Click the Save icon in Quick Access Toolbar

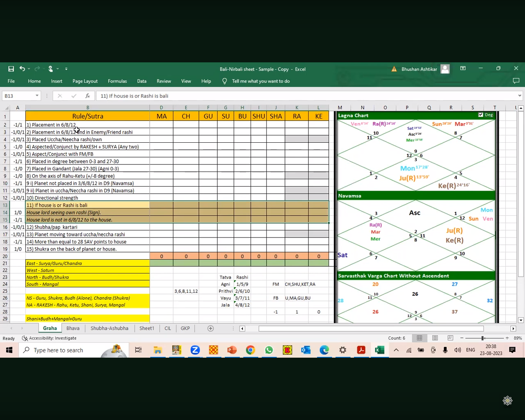(x=11, y=69)
